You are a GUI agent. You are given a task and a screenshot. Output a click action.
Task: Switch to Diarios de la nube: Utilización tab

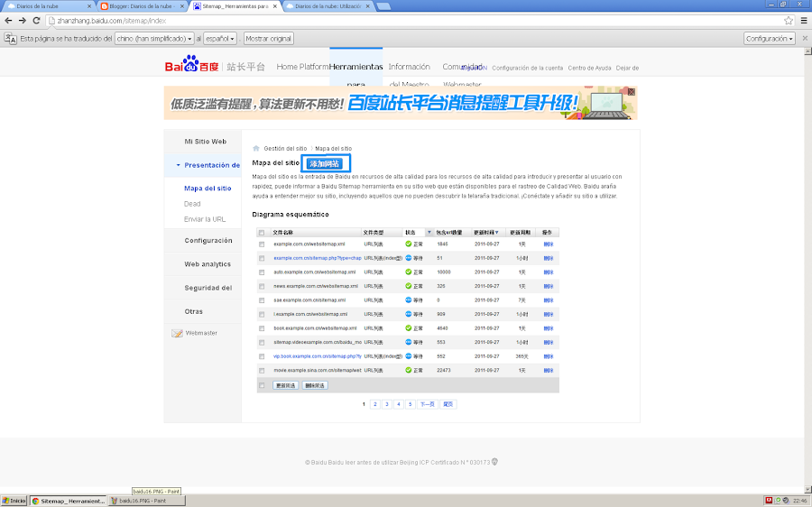point(328,6)
